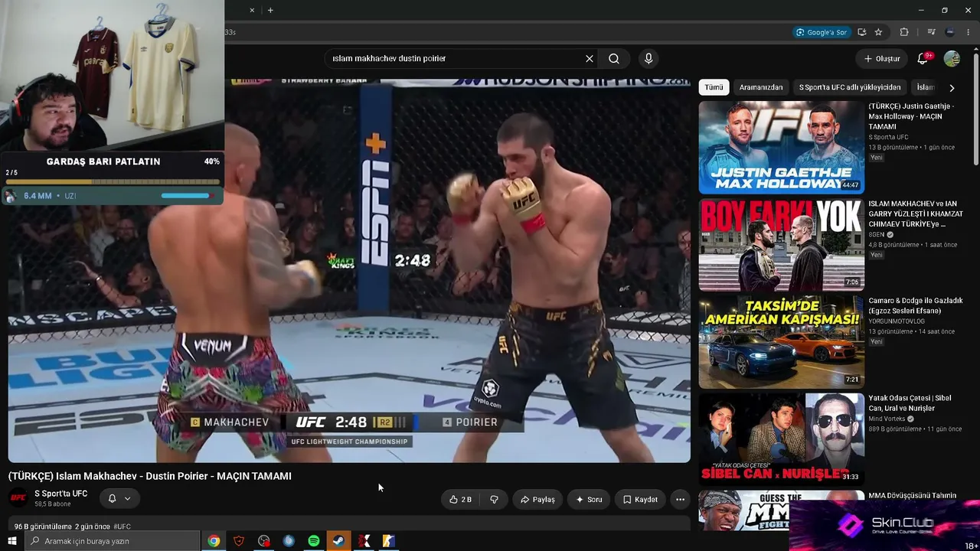Save video with Kaydet button

click(x=640, y=500)
